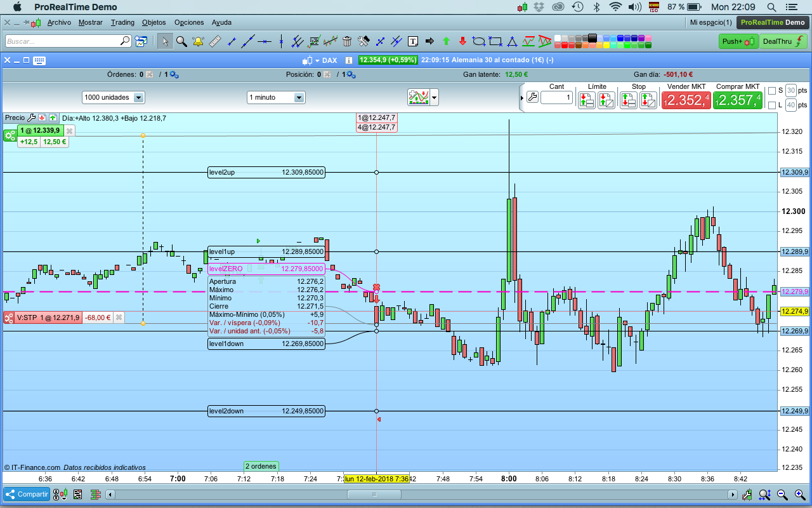
Task: Select the black right-arrow drawing tool
Action: pos(429,41)
